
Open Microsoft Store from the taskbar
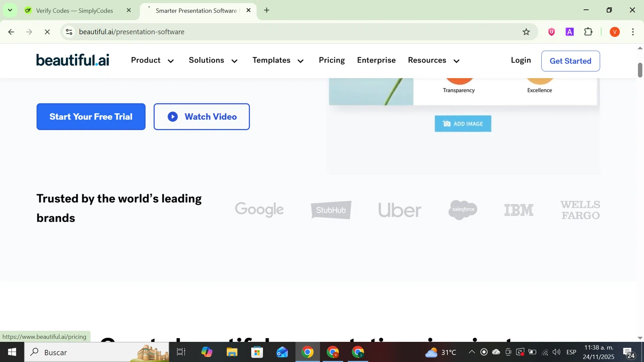257,352
